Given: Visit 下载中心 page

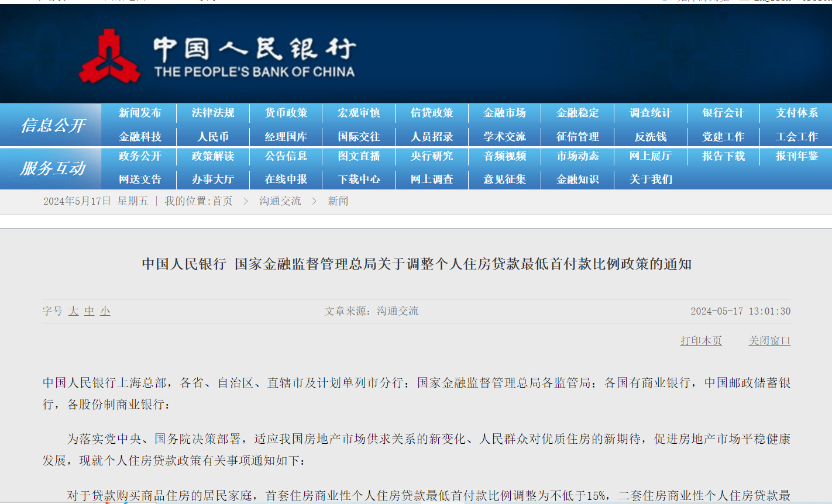Looking at the screenshot, I should pos(359,179).
